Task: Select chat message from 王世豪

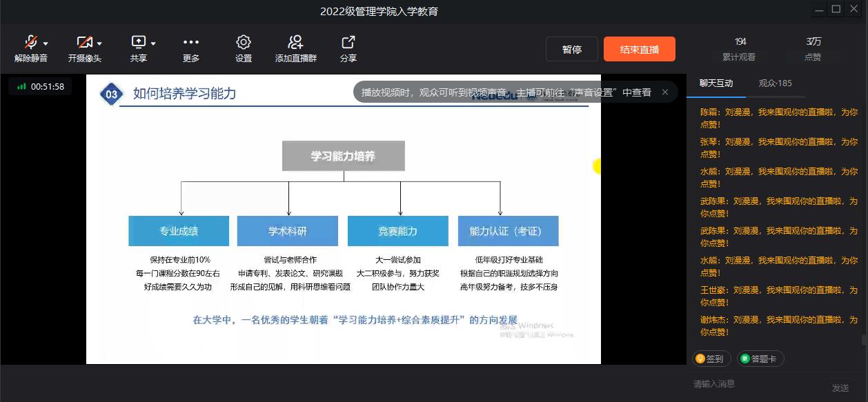Action: coord(779,296)
